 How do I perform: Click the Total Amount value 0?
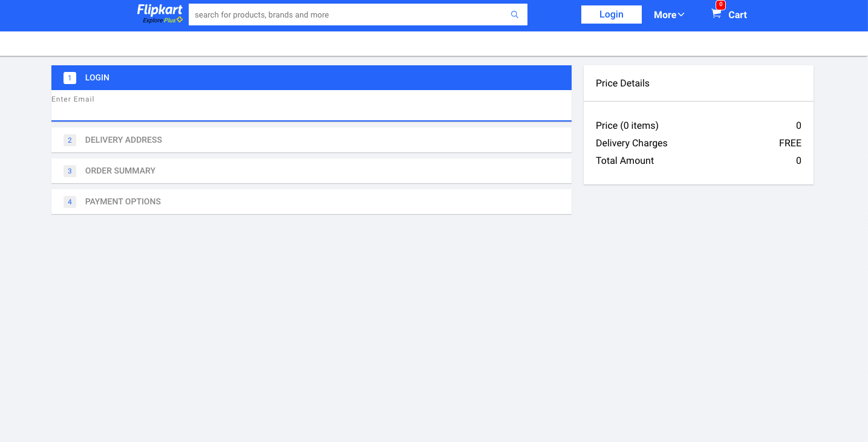pos(798,161)
